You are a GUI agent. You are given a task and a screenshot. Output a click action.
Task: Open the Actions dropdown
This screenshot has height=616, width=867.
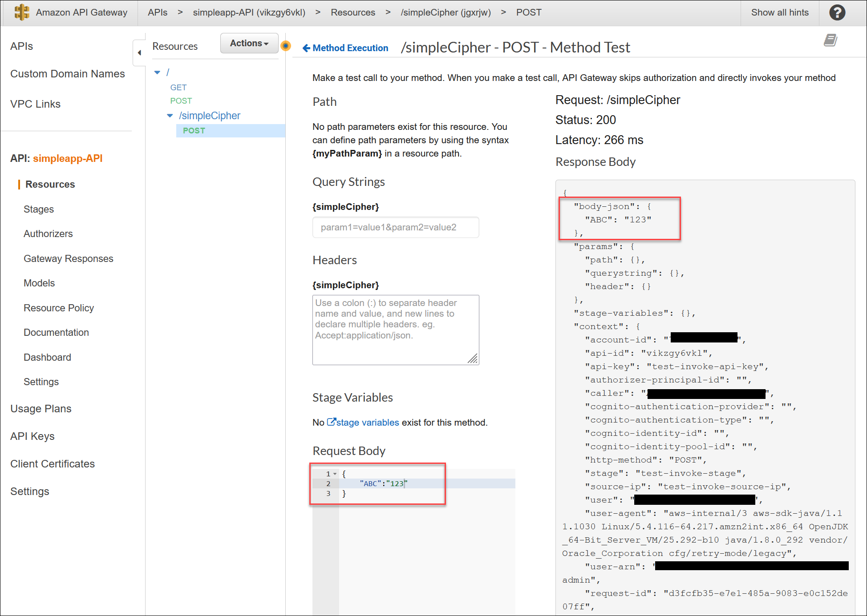point(249,43)
